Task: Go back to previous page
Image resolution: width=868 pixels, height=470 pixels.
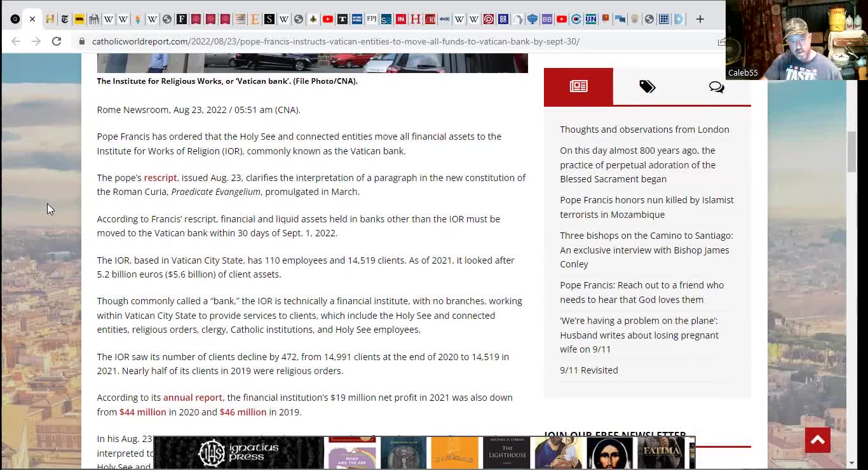Action: pyautogui.click(x=16, y=41)
